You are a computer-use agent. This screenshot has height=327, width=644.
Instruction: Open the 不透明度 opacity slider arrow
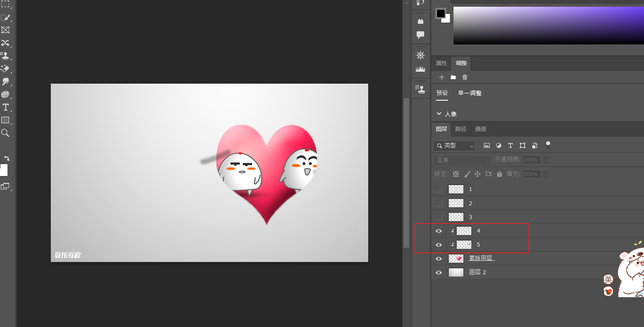[x=546, y=160]
